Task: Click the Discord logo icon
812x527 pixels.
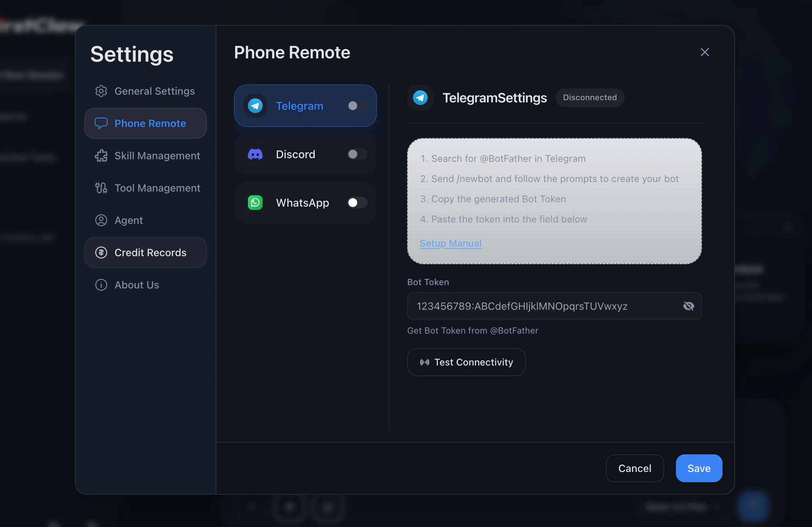Action: tap(255, 155)
